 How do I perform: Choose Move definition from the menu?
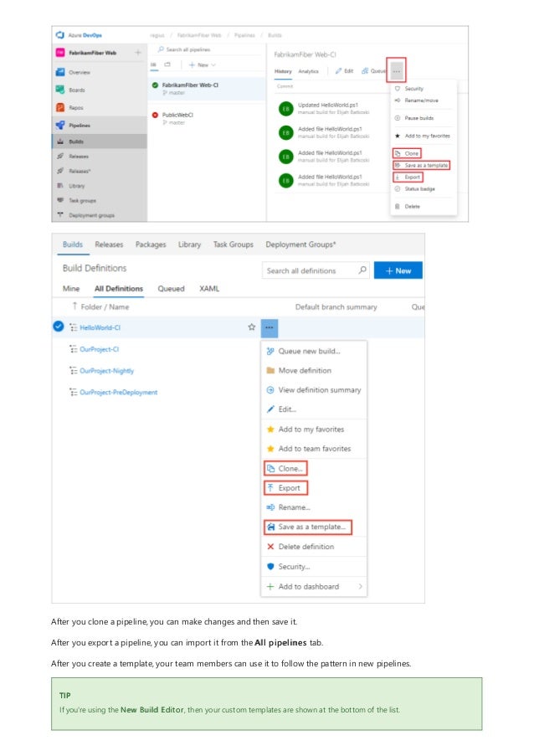click(x=314, y=370)
